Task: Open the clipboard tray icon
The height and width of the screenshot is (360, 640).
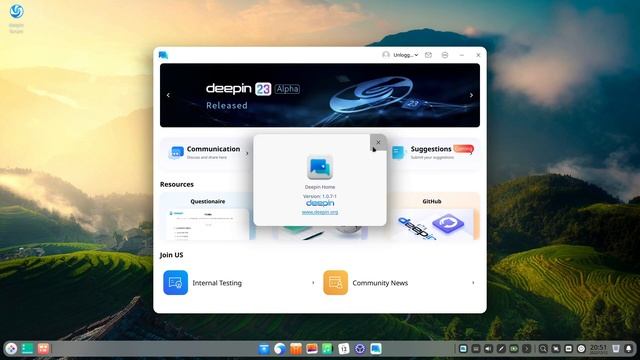Action: 569,349
